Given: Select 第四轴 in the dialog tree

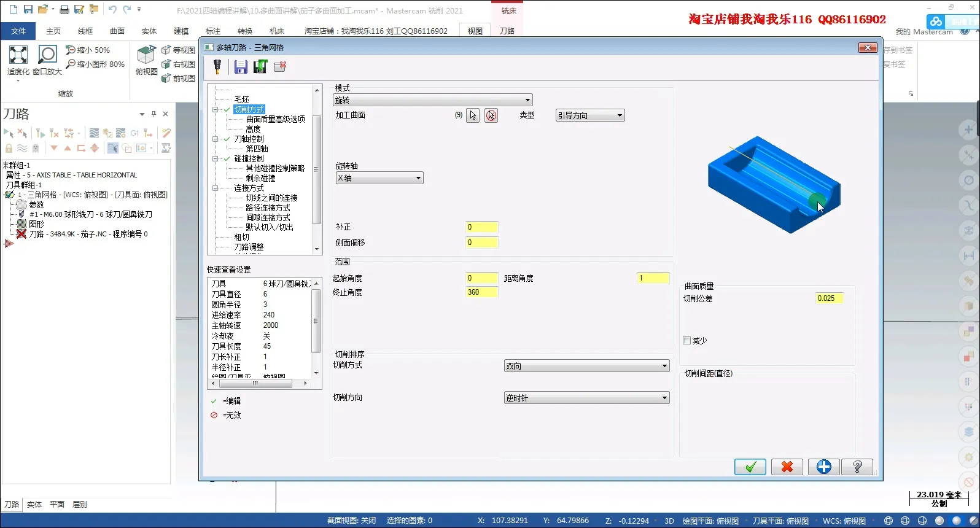Looking at the screenshot, I should click(x=257, y=149).
